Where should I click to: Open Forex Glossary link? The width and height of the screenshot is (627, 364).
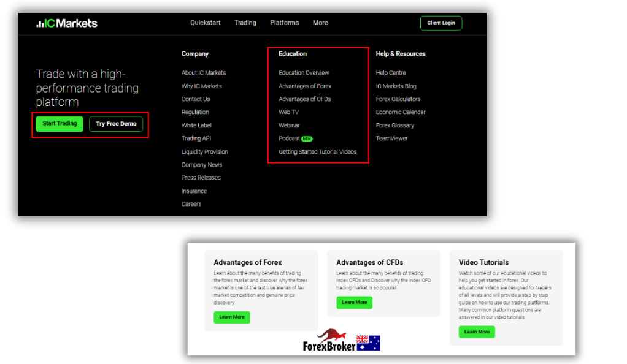coord(394,125)
